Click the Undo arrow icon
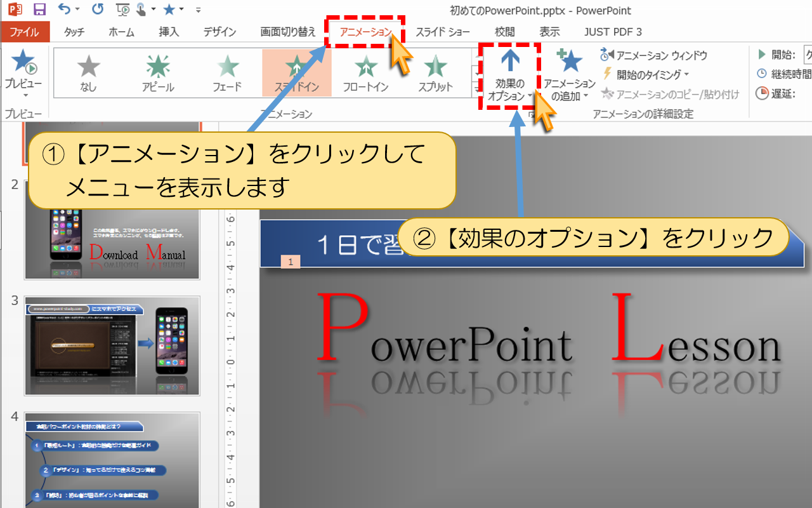This screenshot has height=508, width=812. click(x=64, y=10)
